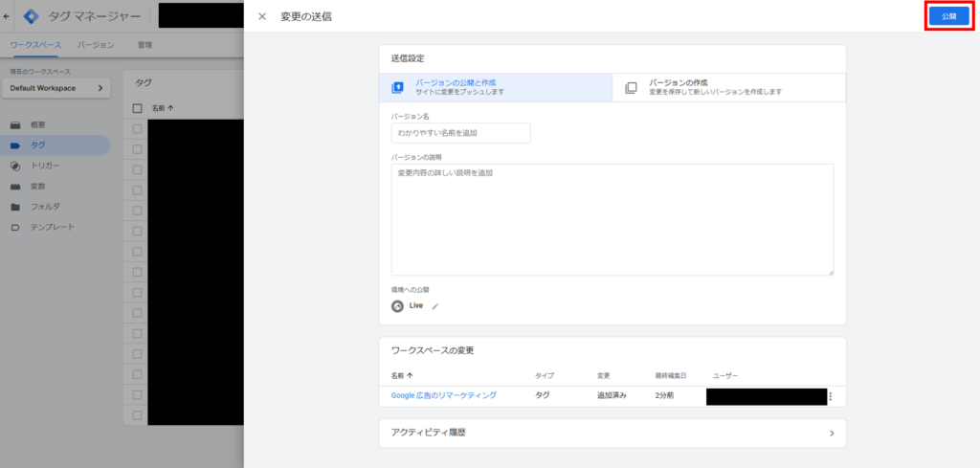Click the 概要 briefcase icon
The image size is (980, 468).
click(x=15, y=125)
